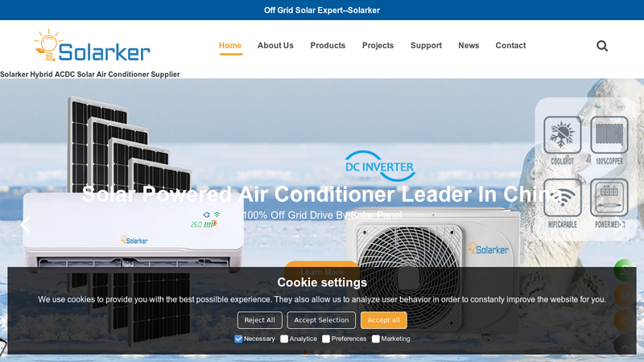Click 'Solar Powered Air Conditioner Leader In China' headline
644x362 pixels.
(322, 194)
